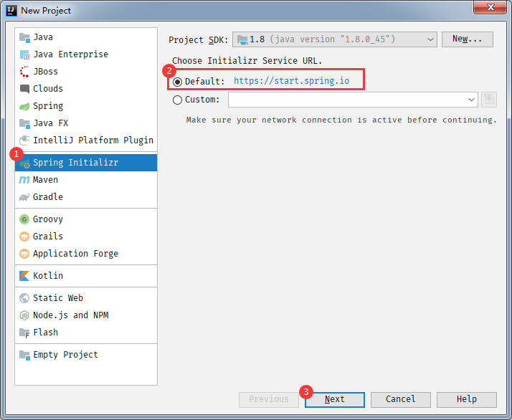Select IntelliJ Platform Plugin entry

click(93, 140)
